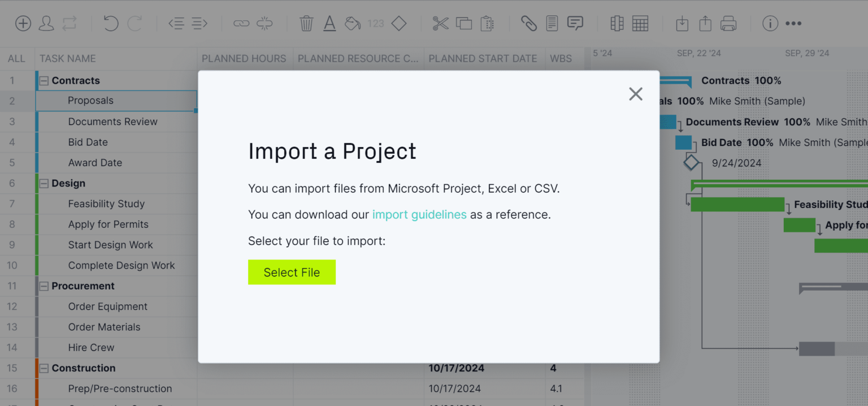868x406 pixels.
Task: Select the Add Task plus icon
Action: coord(23,23)
